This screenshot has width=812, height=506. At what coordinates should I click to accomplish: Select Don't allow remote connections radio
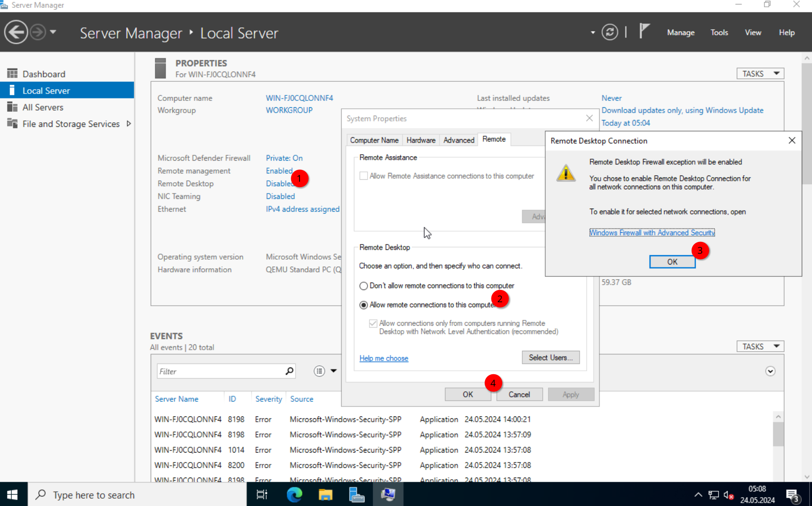pyautogui.click(x=364, y=286)
